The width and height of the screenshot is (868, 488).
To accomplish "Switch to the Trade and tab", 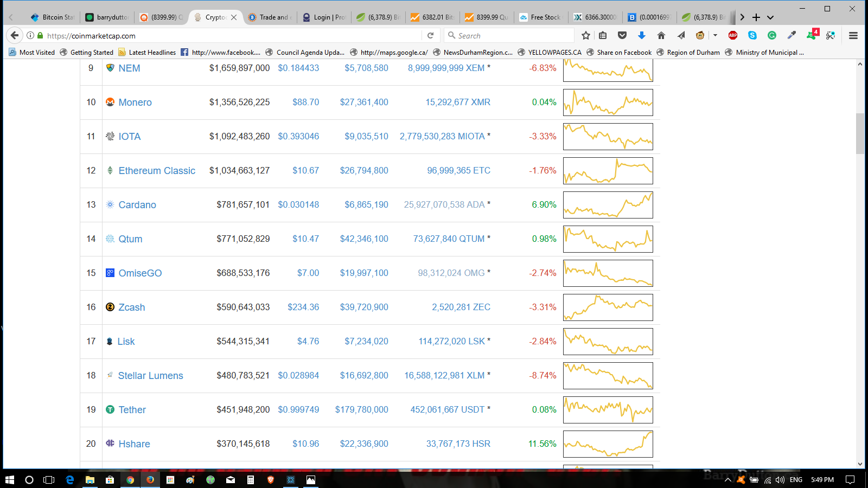I will 270,17.
